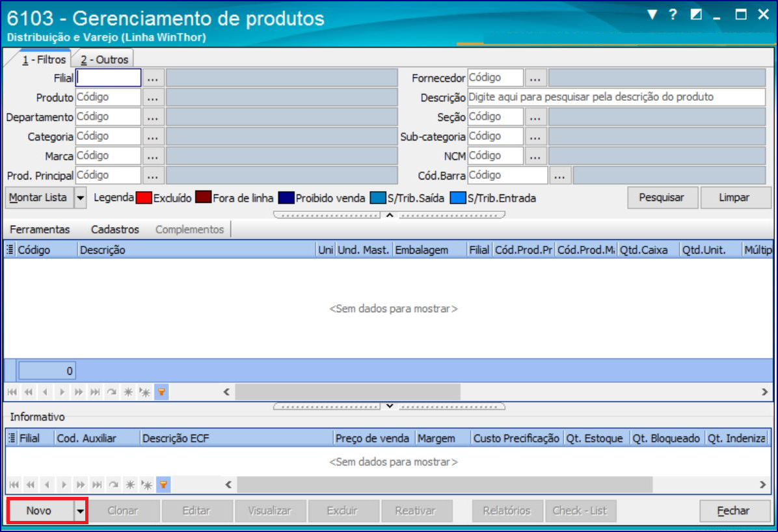Click the refresh icon in product grid navigator
778x532 pixels.
click(112, 392)
